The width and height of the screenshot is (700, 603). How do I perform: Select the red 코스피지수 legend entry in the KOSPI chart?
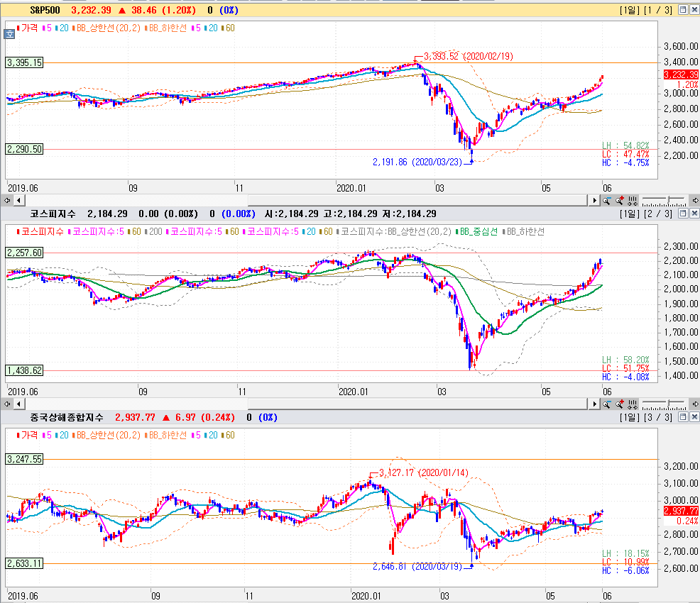tap(40, 231)
